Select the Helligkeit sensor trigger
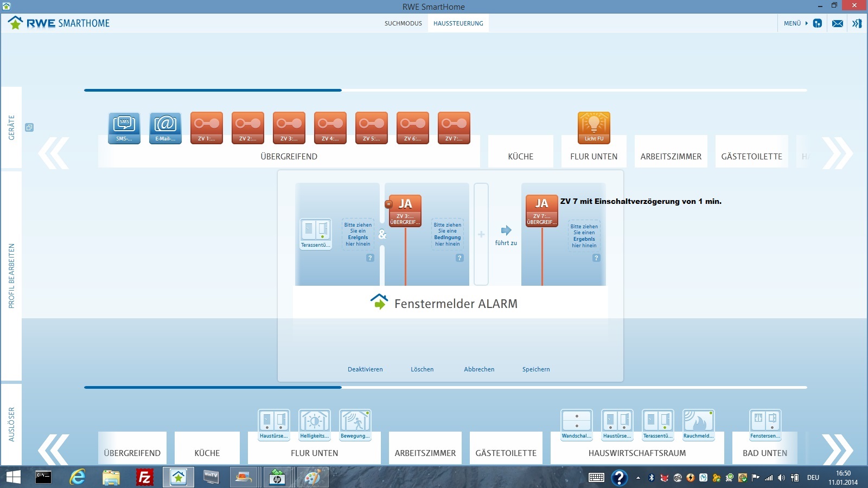The width and height of the screenshot is (868, 488). 315,425
